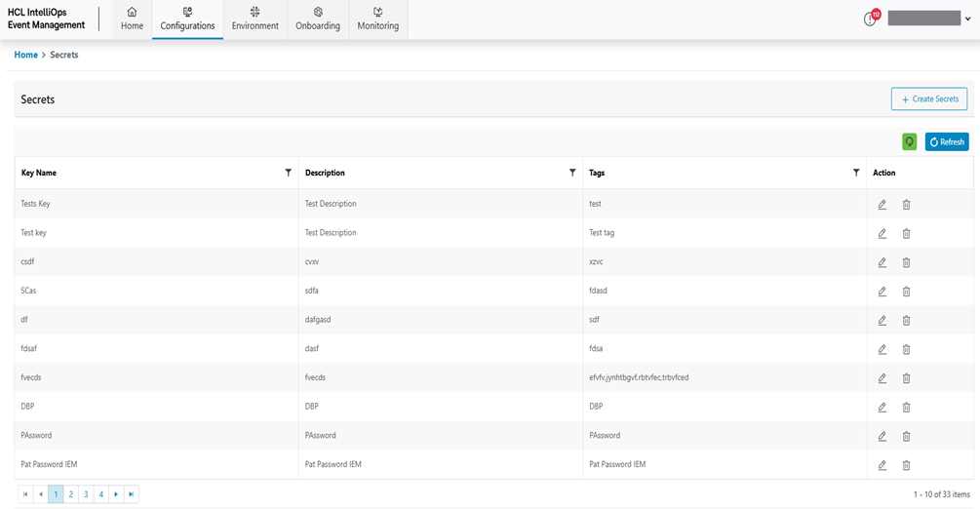This screenshot has width=980, height=509.
Task: Expand the user account dropdown arrow
Action: (968, 20)
